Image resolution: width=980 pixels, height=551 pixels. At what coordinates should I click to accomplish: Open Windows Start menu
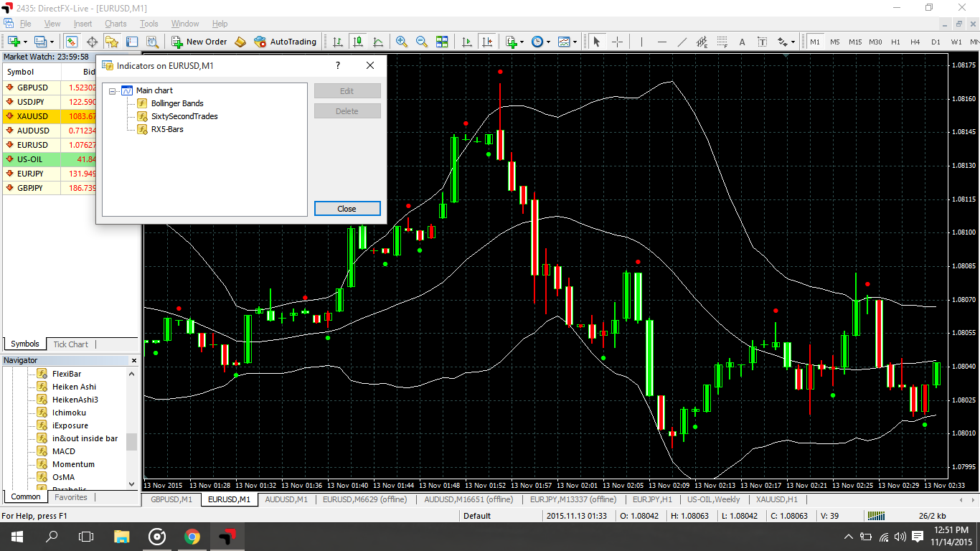coord(17,537)
